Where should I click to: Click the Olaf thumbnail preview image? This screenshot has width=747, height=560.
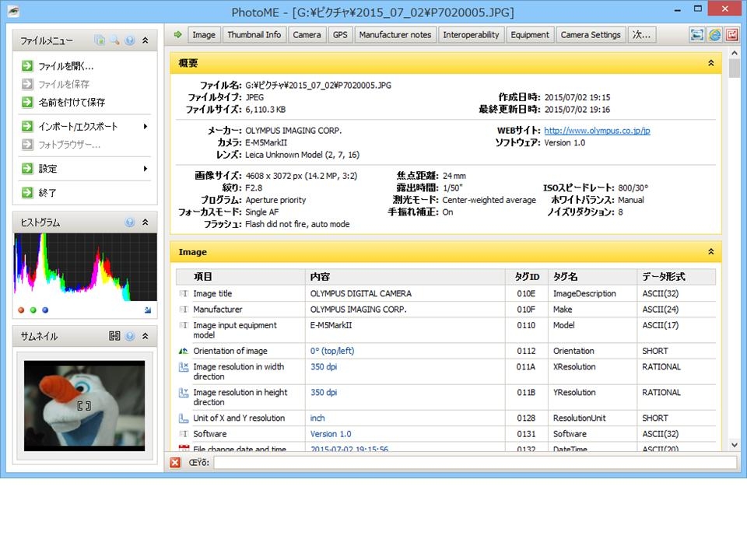coord(84,405)
